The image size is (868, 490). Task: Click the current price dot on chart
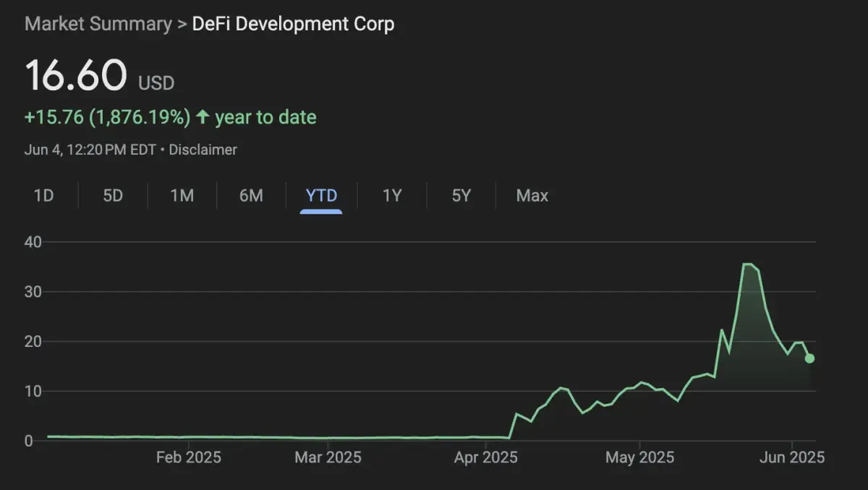(809, 358)
